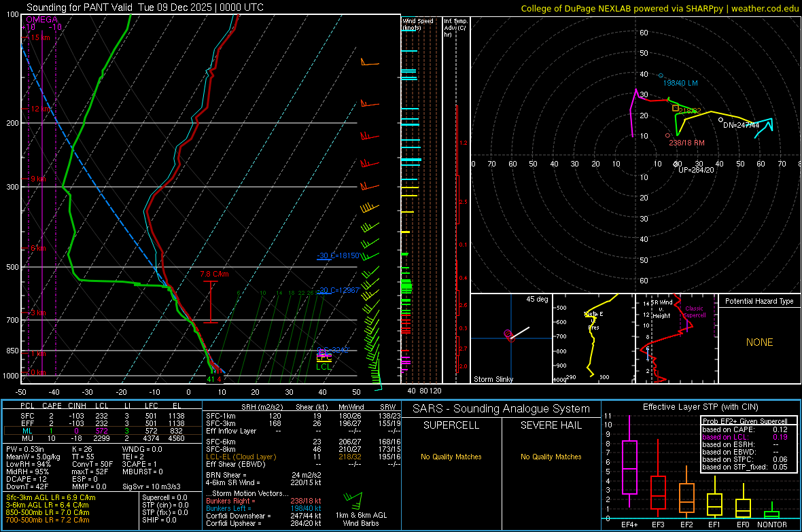Click the '45 deg' slinky tilt value
The height and width of the screenshot is (532, 802).
pos(537,299)
